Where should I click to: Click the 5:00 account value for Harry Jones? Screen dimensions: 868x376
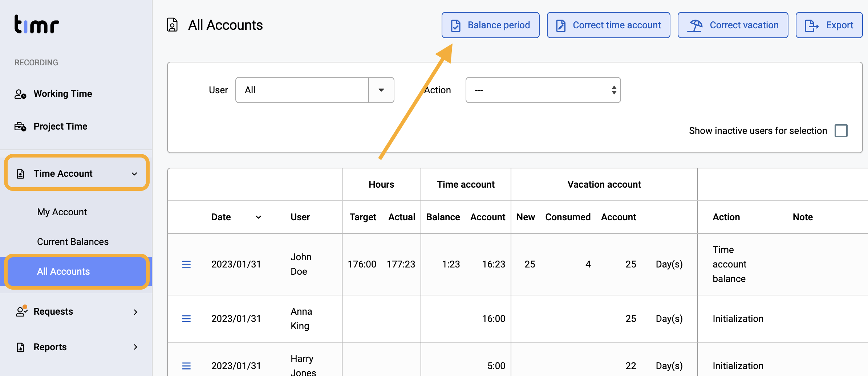click(496, 366)
